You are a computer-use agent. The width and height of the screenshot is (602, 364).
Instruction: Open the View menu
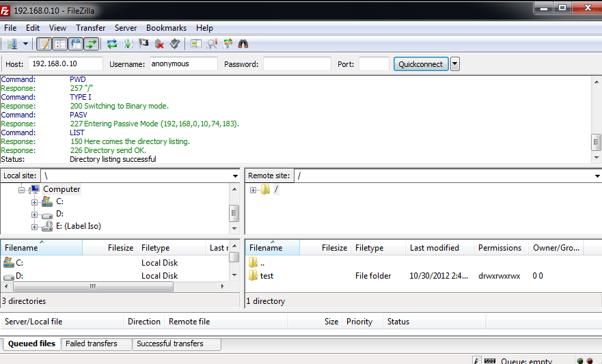57,28
